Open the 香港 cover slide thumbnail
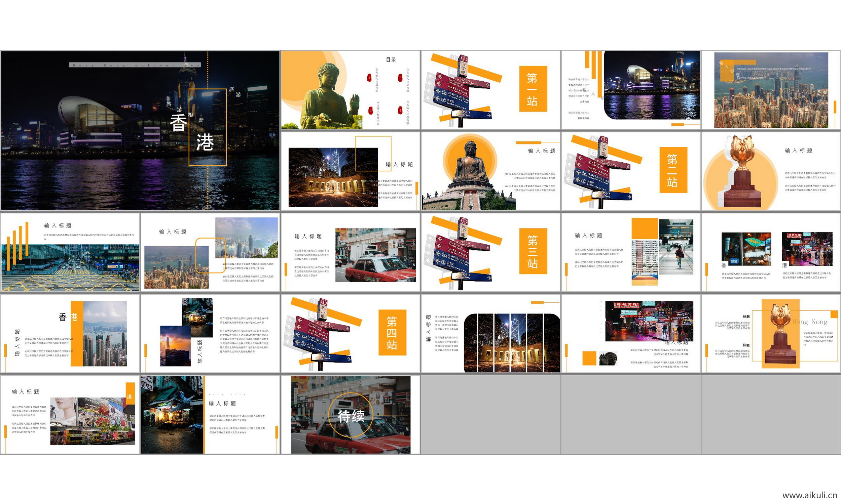 [140, 130]
